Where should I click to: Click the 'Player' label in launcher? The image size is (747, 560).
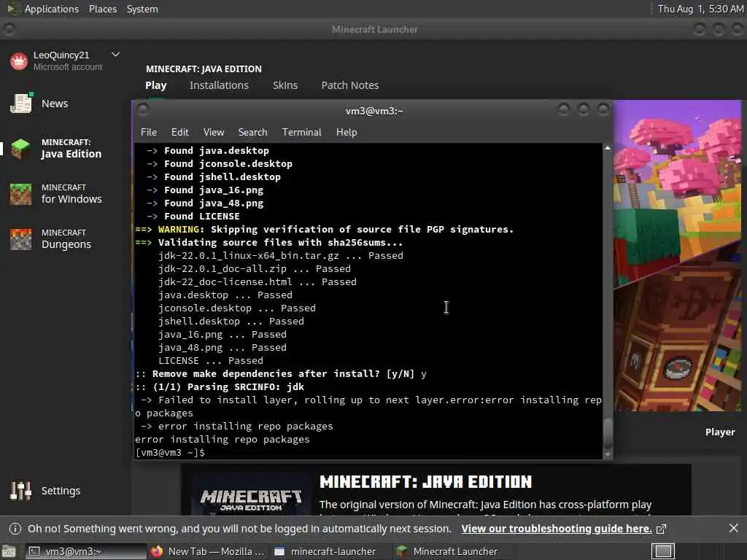[720, 432]
